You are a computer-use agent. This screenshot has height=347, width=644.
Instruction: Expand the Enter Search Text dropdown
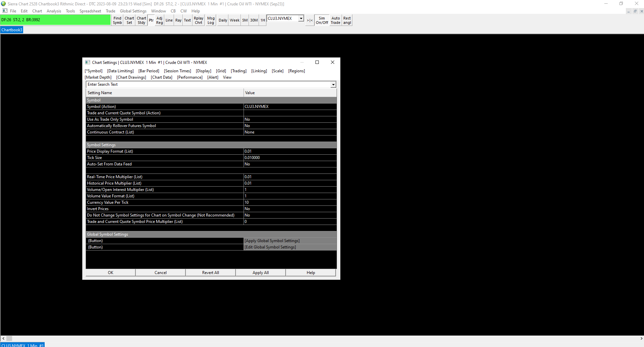pyautogui.click(x=333, y=85)
